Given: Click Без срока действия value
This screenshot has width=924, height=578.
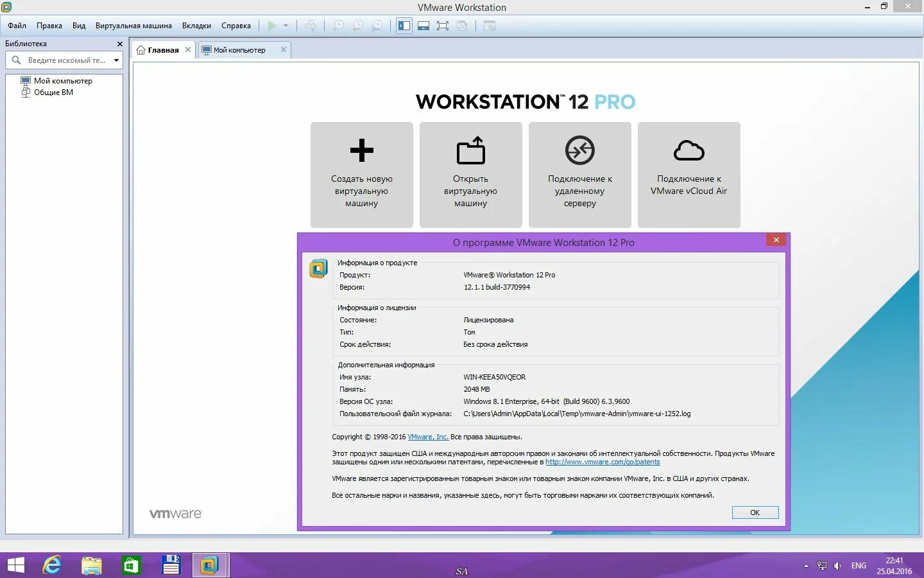Looking at the screenshot, I should click(x=495, y=344).
